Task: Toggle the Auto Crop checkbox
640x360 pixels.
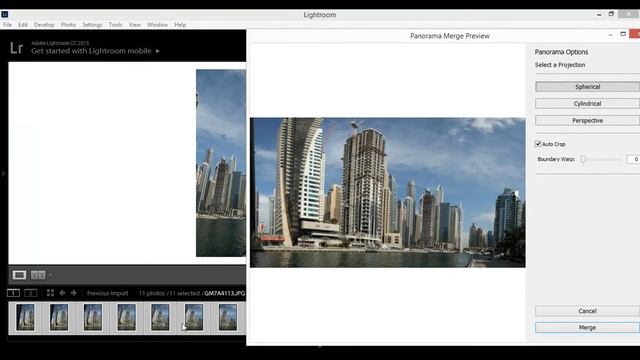Action: pyautogui.click(x=538, y=144)
